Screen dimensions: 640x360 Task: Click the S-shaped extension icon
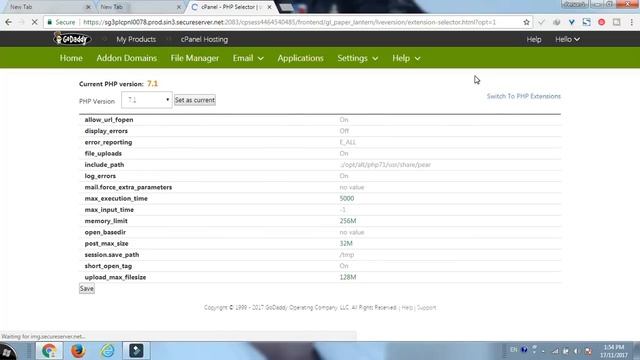[x=587, y=22]
